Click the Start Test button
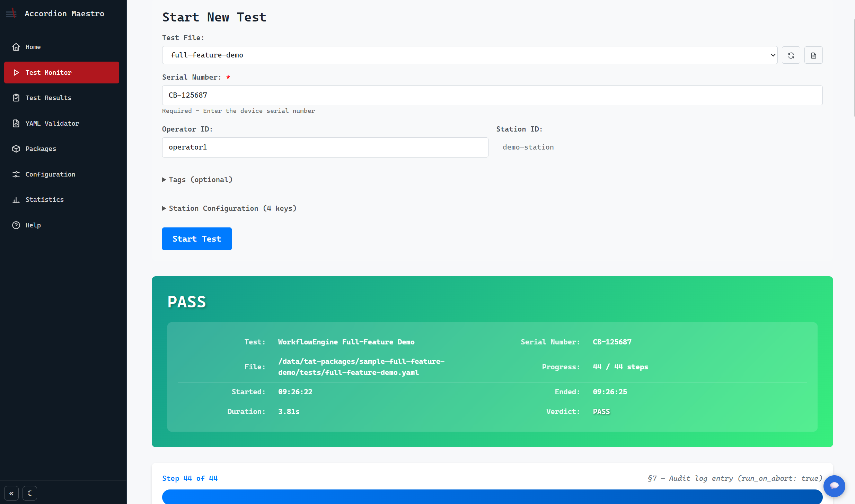 click(197, 239)
